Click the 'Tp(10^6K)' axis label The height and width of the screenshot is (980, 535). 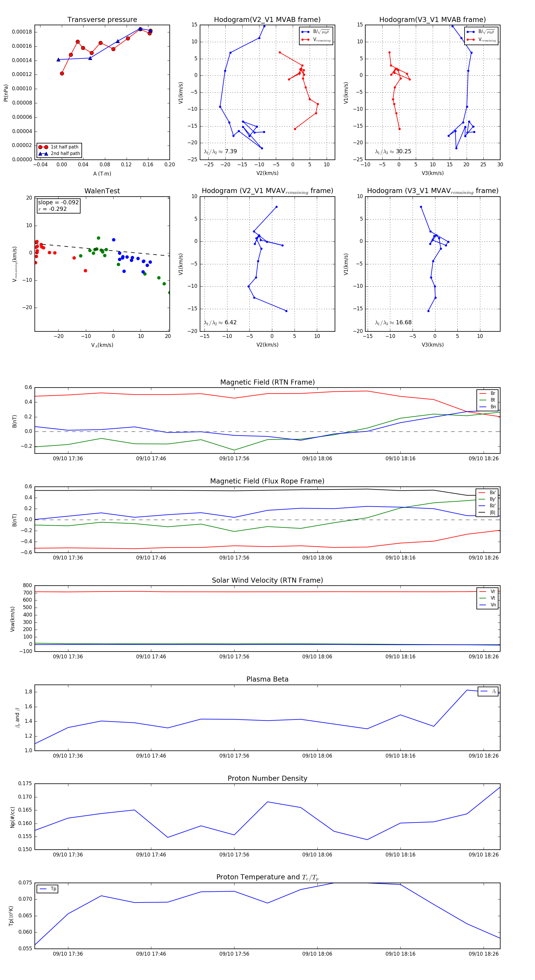[x=11, y=916]
